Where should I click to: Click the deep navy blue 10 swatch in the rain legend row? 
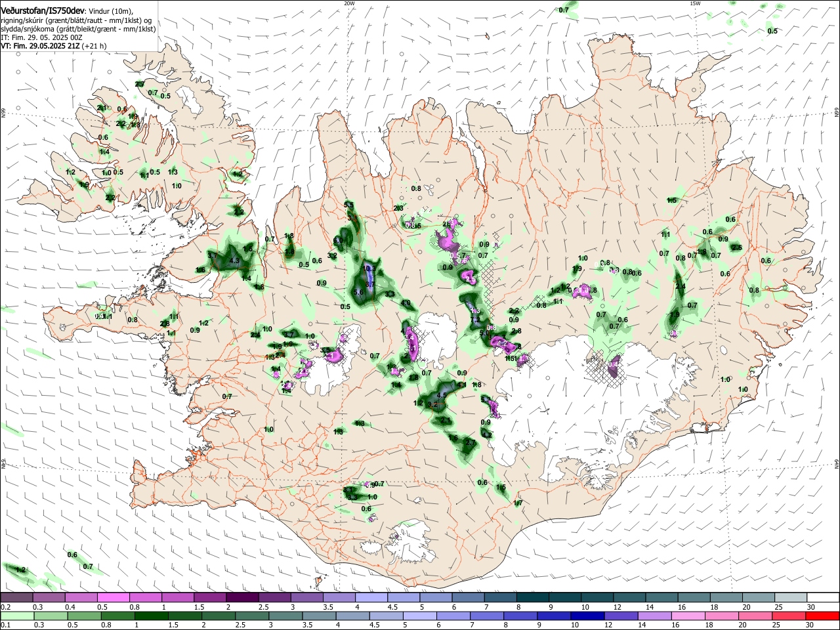[587, 616]
